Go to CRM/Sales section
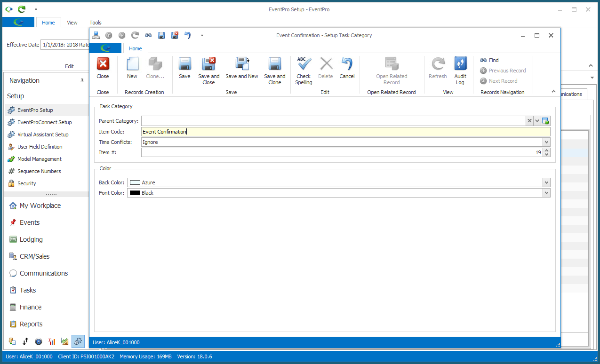600x364 pixels. tap(47, 256)
